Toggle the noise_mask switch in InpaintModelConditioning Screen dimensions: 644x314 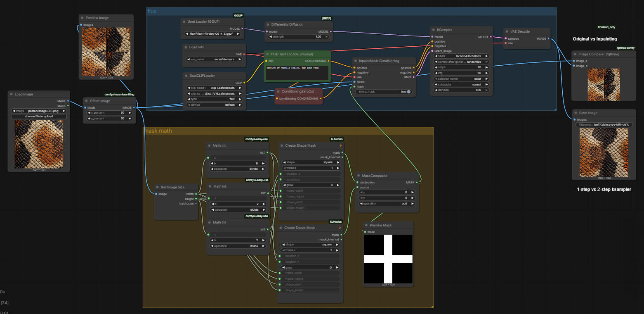408,92
